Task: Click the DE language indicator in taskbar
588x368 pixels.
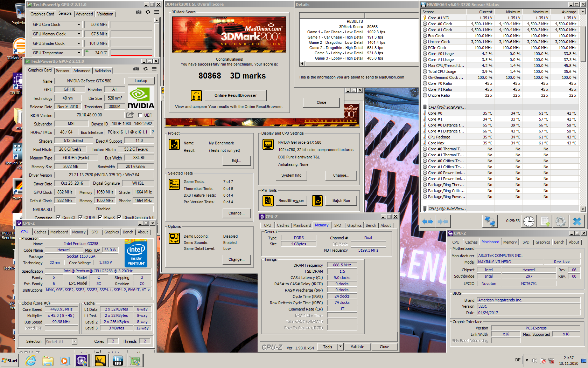Action: (x=518, y=360)
